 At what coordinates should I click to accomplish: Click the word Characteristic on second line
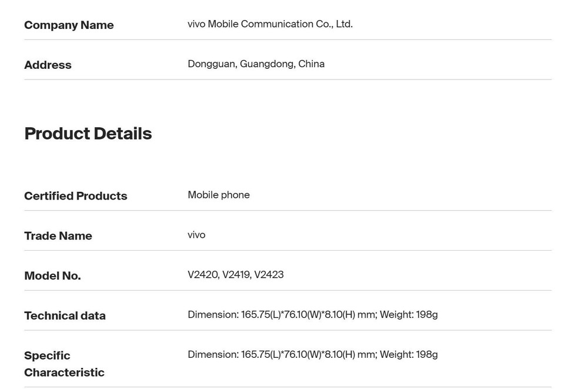[x=64, y=373]
